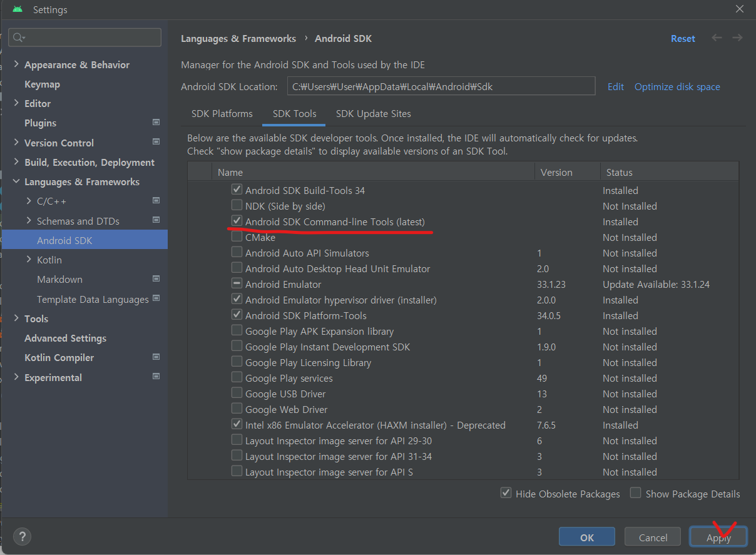The image size is (756, 555).
Task: Select the SDK Tools tab
Action: pyautogui.click(x=294, y=114)
